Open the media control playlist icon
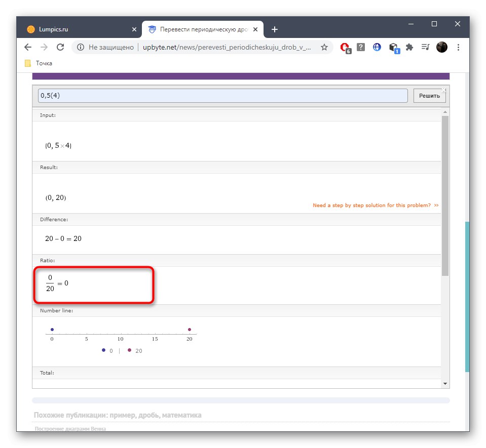Image resolution: width=486 pixels, height=448 pixels. 426,47
